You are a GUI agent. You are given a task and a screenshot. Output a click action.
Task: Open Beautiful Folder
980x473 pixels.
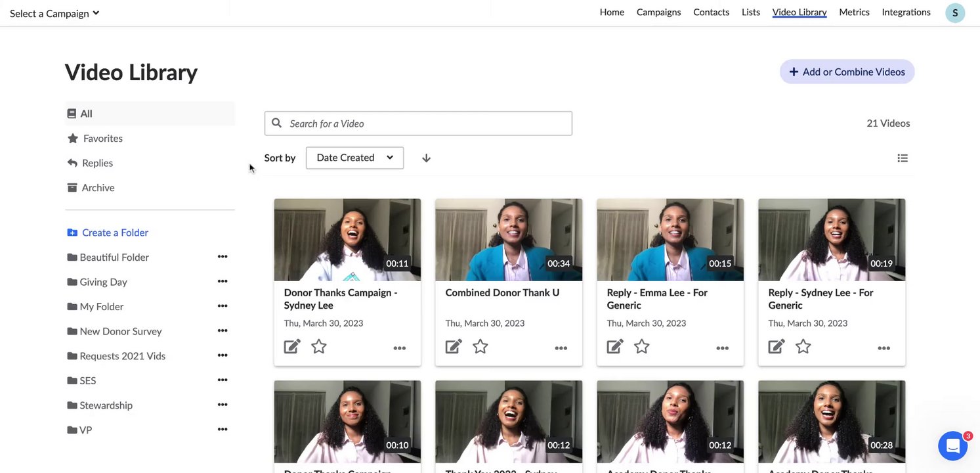(108, 257)
